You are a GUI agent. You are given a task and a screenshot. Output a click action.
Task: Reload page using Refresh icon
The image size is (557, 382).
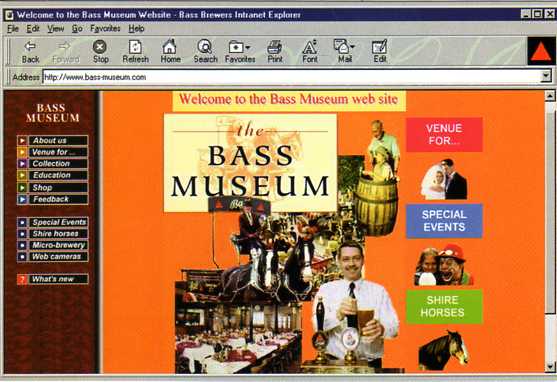[x=135, y=47]
